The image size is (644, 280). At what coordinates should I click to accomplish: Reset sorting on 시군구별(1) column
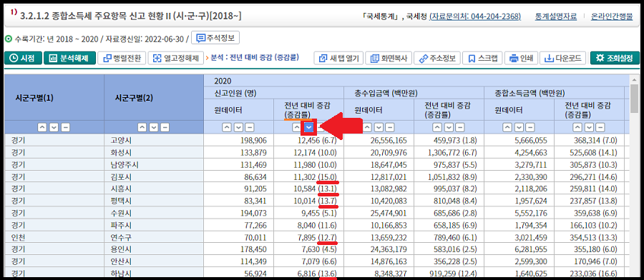click(x=65, y=127)
